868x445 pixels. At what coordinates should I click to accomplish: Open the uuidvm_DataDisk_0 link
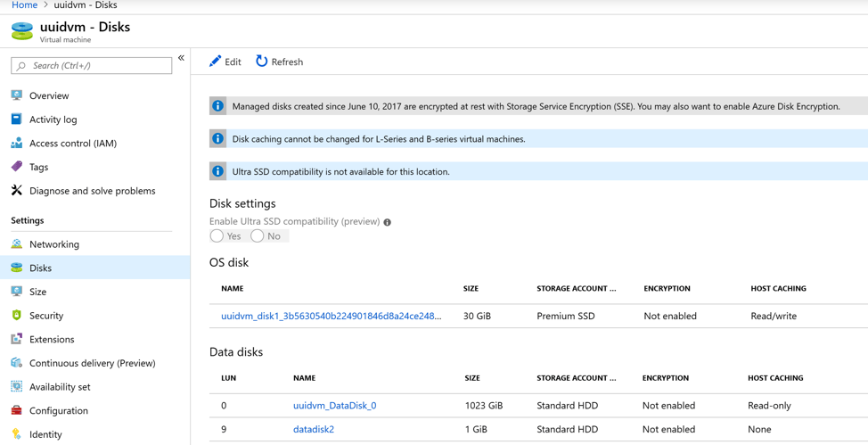tap(334, 406)
